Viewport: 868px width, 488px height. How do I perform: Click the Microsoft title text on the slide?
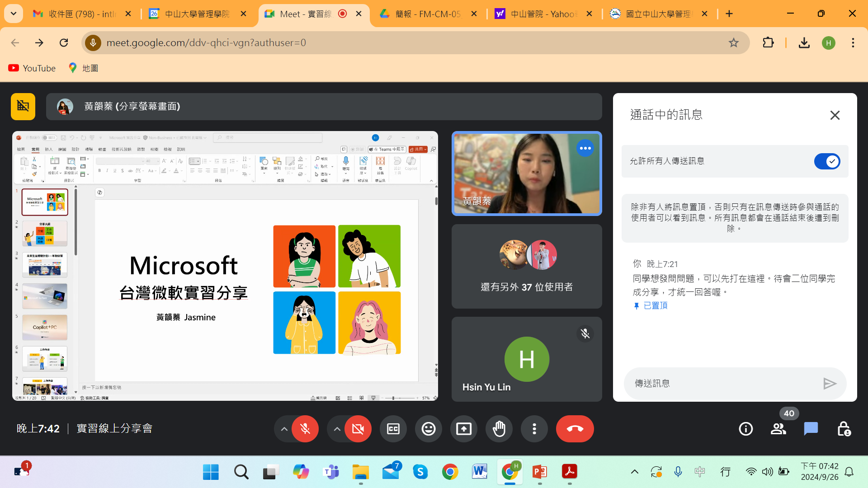tap(184, 265)
